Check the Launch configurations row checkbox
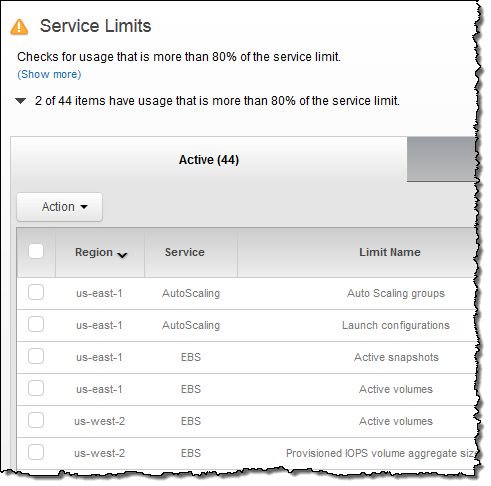 (x=36, y=324)
